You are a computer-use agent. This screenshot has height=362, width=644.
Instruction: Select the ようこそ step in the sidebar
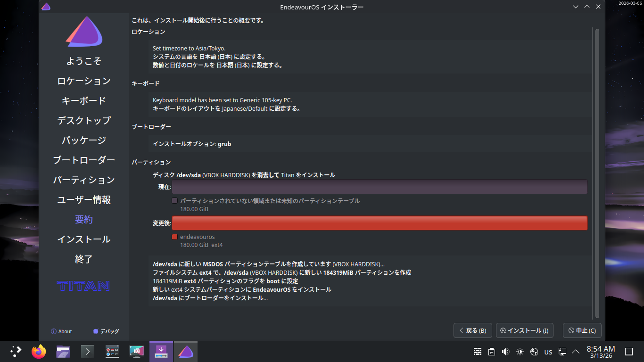point(84,61)
